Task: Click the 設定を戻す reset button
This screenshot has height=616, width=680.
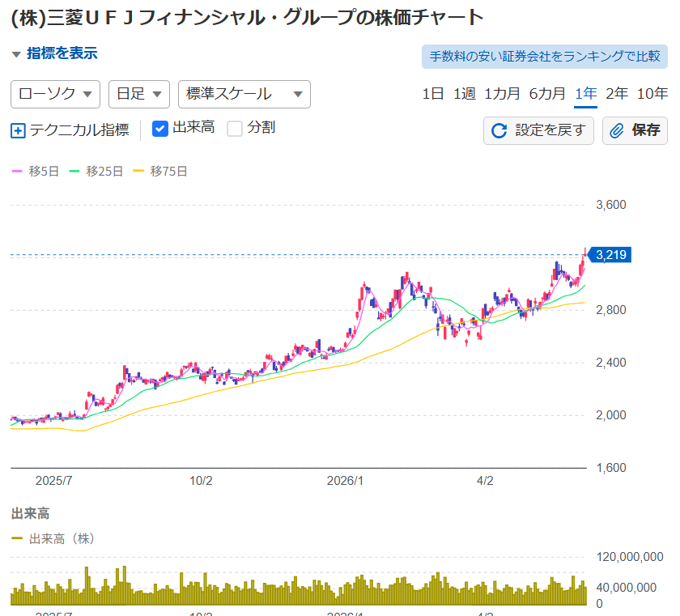Action: pos(538,130)
